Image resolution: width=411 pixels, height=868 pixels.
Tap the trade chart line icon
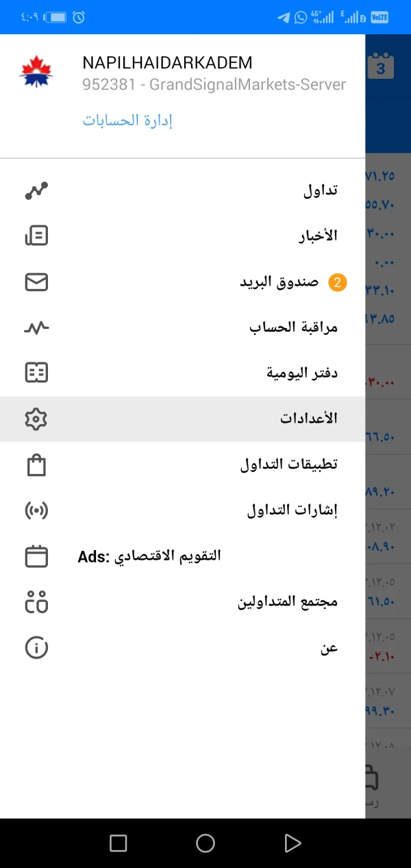(x=36, y=190)
